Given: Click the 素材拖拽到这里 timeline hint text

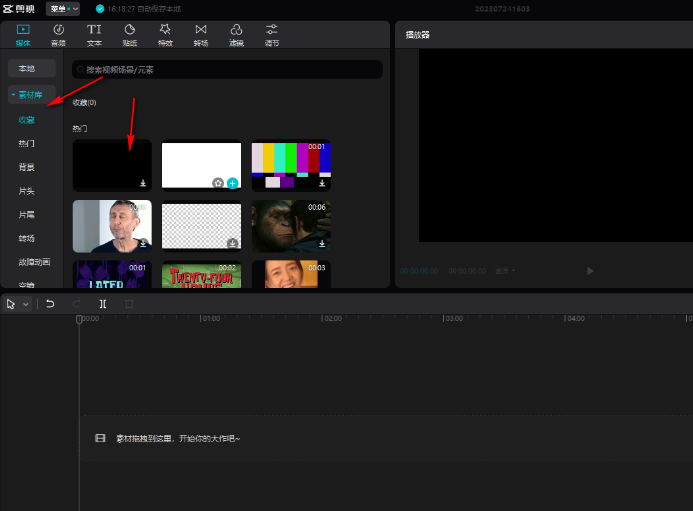Looking at the screenshot, I should (x=178, y=439).
